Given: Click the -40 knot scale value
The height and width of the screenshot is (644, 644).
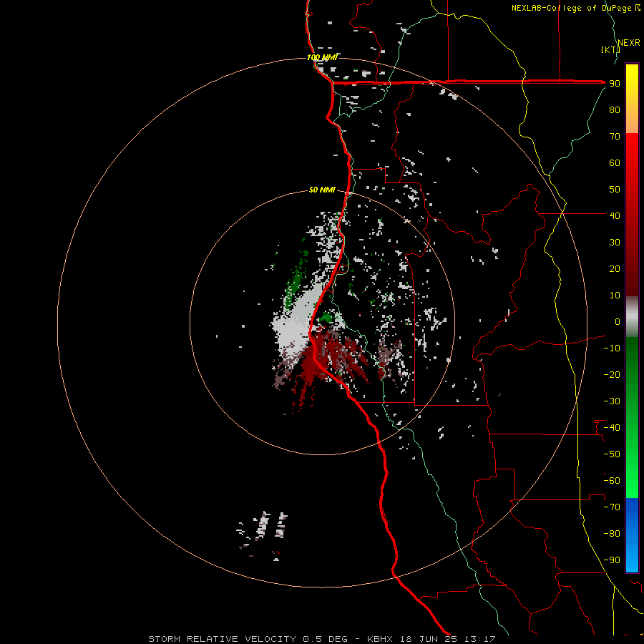Looking at the screenshot, I should (x=612, y=428).
